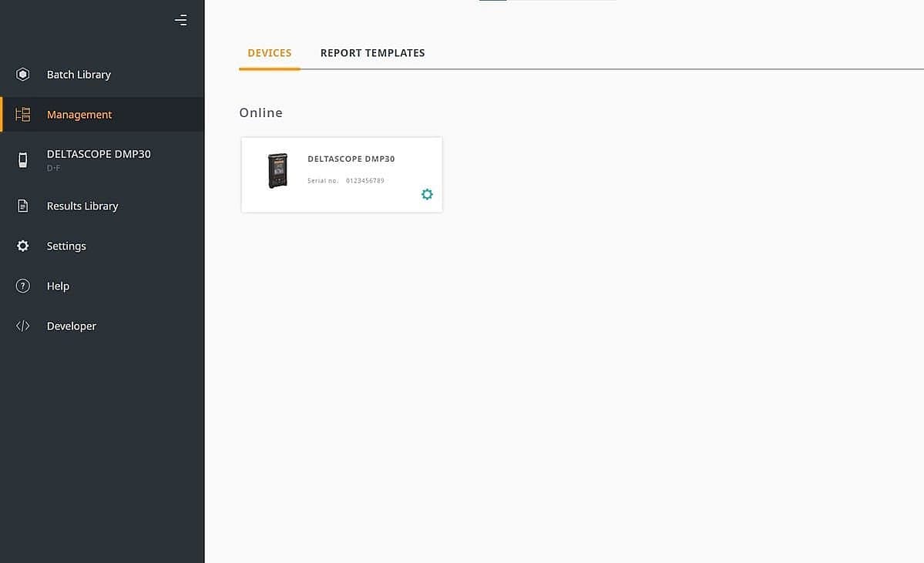Viewport: 924px width, 563px height.
Task: Click the Help sidebar entry
Action: pyautogui.click(x=58, y=286)
